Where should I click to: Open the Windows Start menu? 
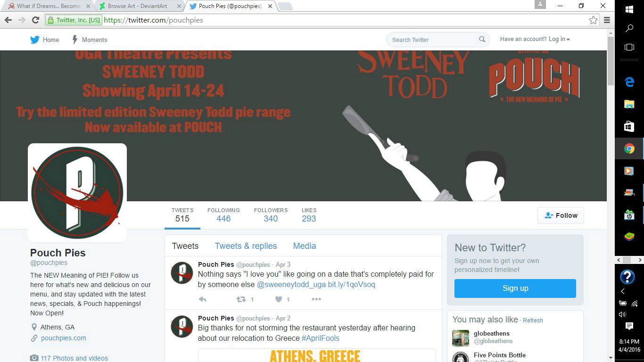click(629, 9)
